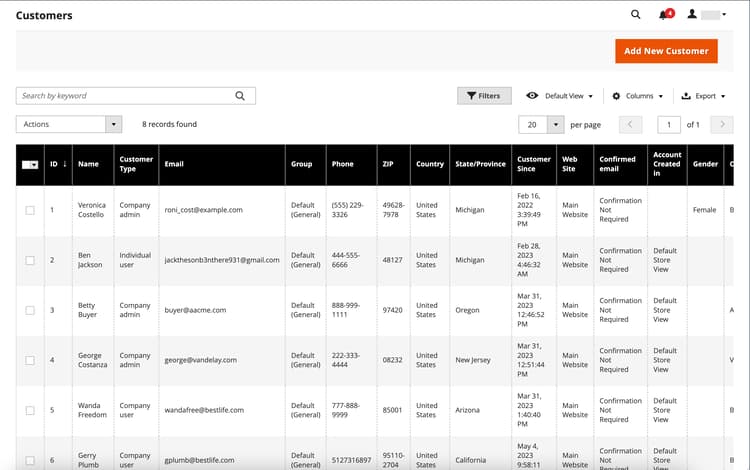Sort by State/Province column header
This screenshot has height=470, width=750.
click(480, 164)
